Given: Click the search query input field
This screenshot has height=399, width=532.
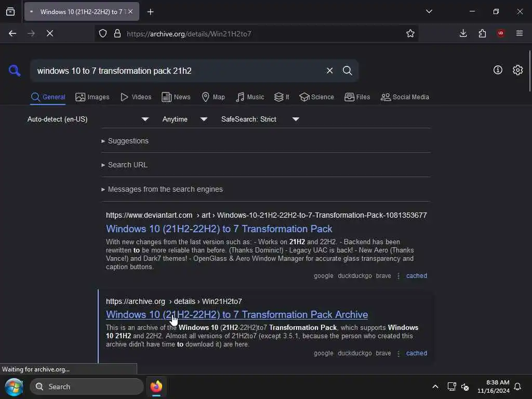Looking at the screenshot, I should (178, 71).
